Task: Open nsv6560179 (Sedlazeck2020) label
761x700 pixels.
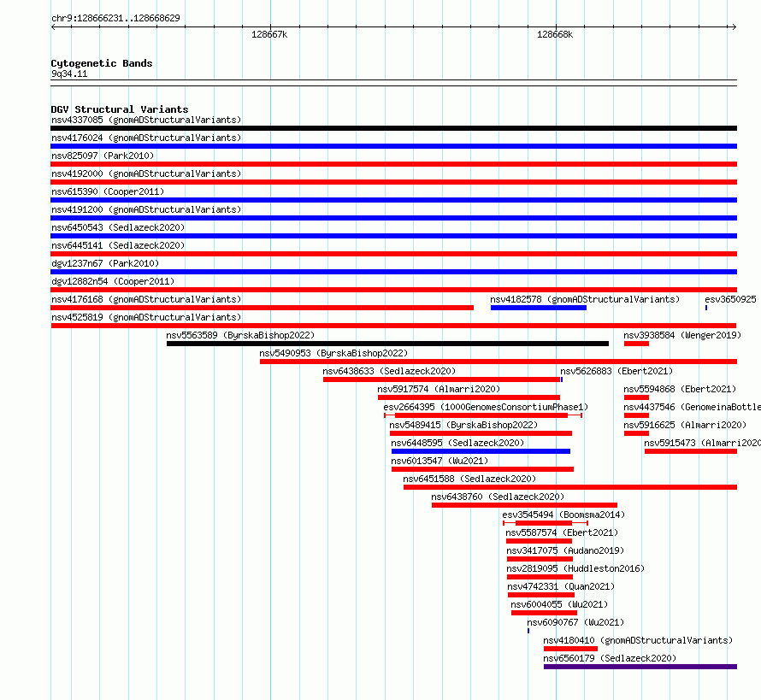Action: (x=610, y=658)
